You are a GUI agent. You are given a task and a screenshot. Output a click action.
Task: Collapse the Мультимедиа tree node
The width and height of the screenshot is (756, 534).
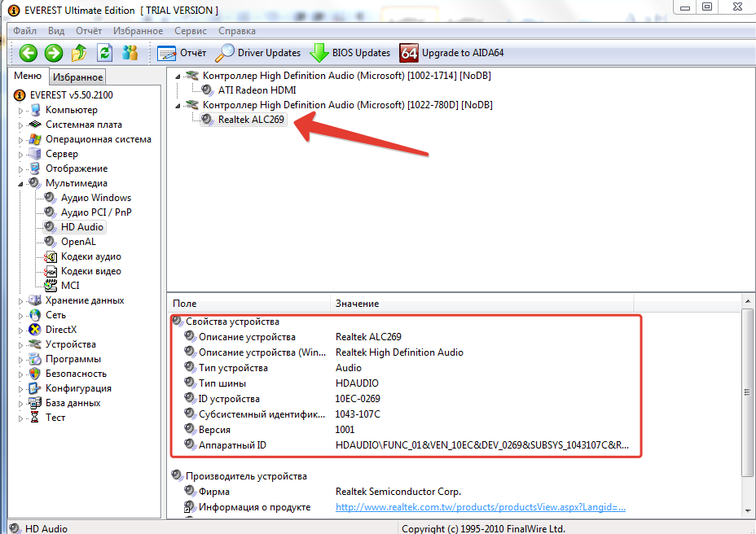[x=22, y=183]
